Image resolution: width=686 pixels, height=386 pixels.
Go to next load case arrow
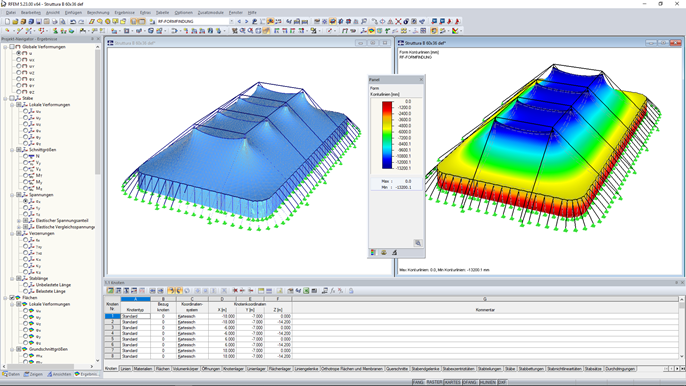pyautogui.click(x=246, y=21)
